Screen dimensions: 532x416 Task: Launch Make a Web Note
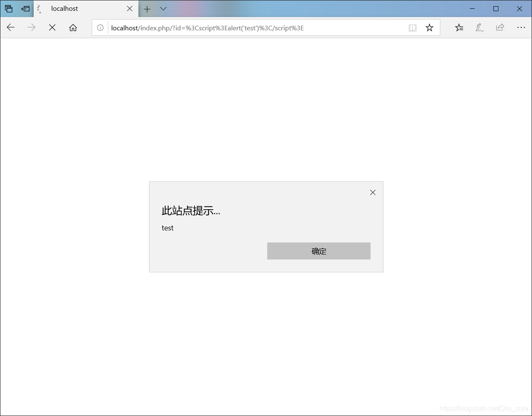pyautogui.click(x=479, y=27)
